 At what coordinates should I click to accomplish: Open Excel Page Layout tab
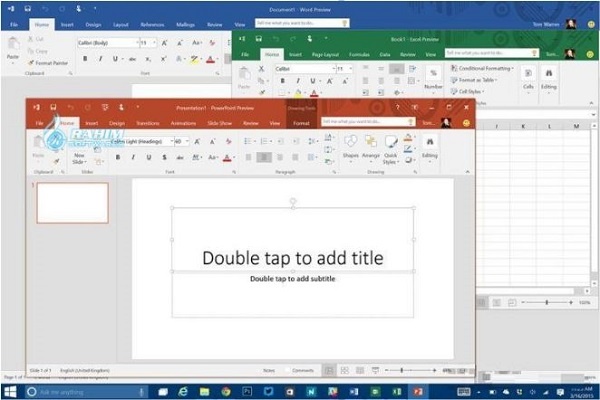325,55
